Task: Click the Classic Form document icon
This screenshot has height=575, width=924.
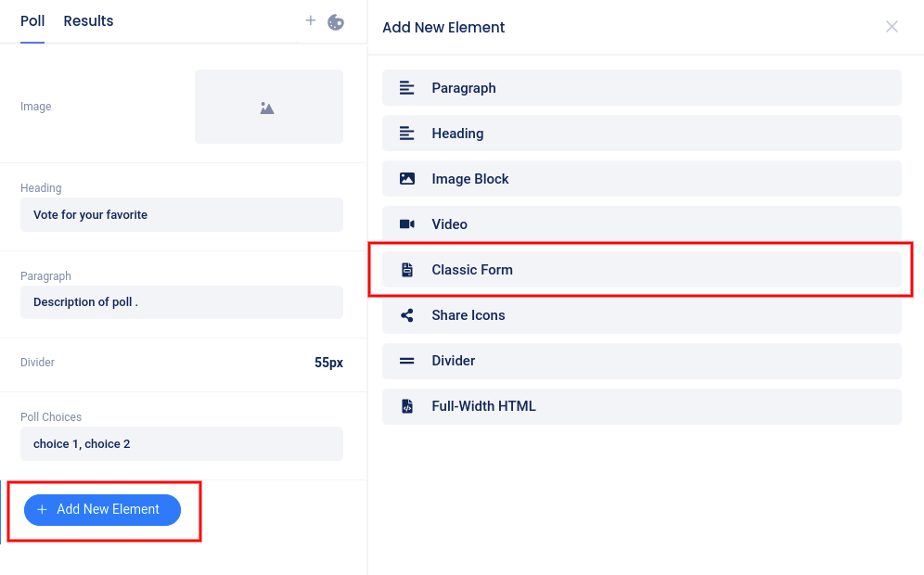Action: (406, 270)
